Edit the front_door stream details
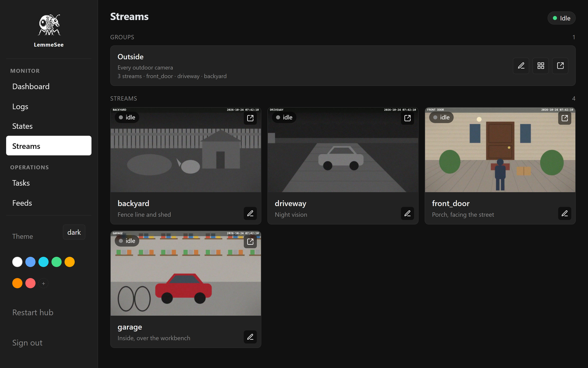 tap(565, 213)
